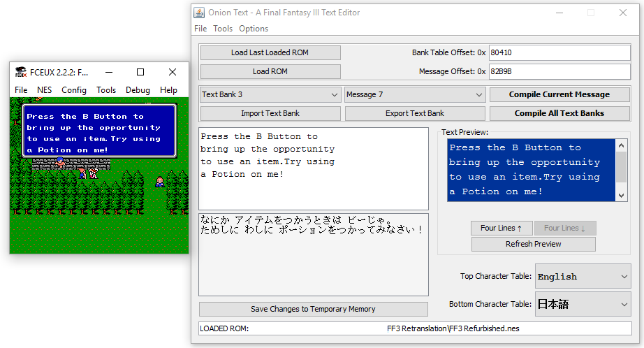Click the Bank Table Offset field

[559, 52]
